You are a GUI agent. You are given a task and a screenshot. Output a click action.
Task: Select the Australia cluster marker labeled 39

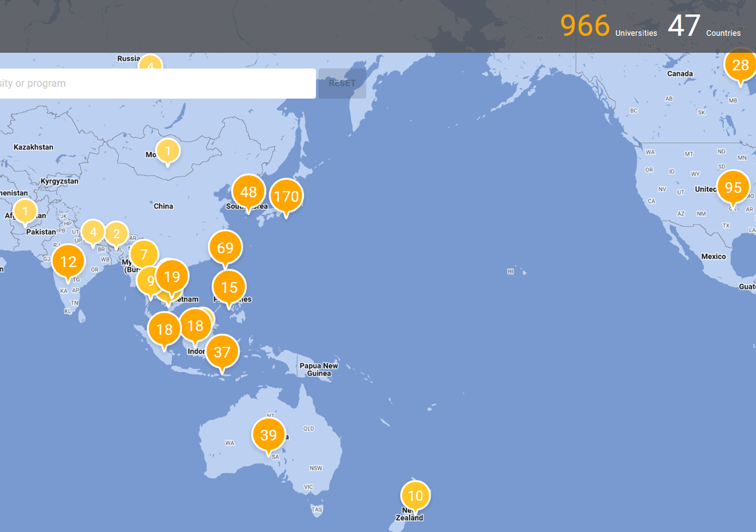coord(268,434)
